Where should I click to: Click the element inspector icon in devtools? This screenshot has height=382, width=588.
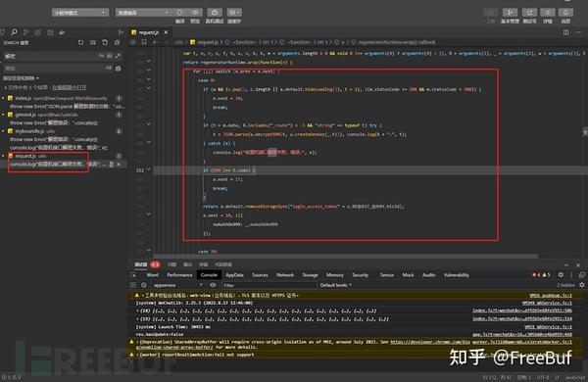pyautogui.click(x=133, y=275)
